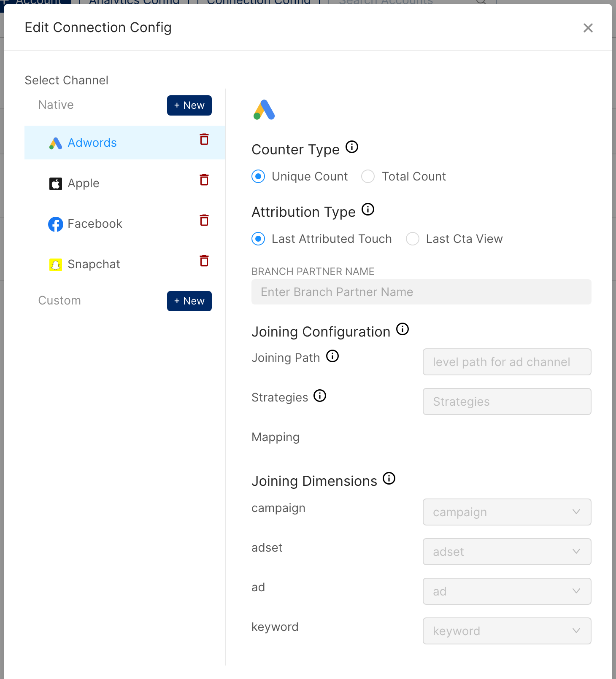The width and height of the screenshot is (616, 679).
Task: Choose Last Cta View option
Action: [x=413, y=239]
